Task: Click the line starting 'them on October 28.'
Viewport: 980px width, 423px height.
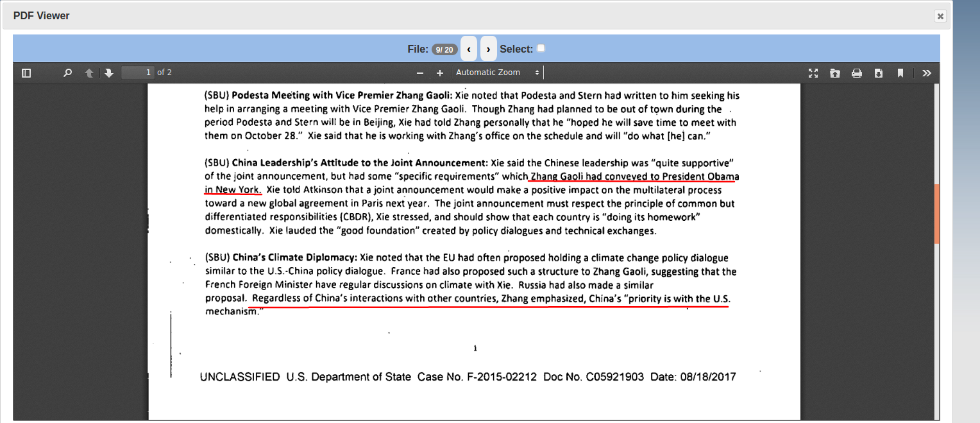Action: 458,136
